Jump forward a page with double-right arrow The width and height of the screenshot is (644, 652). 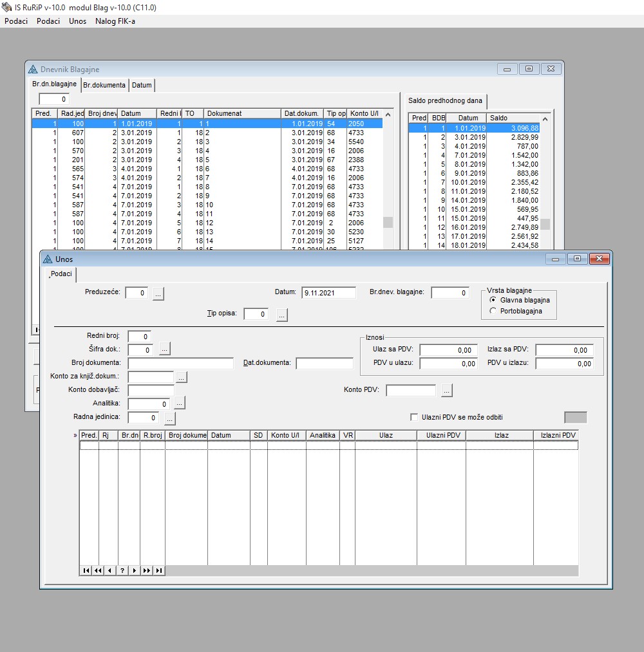pos(147,570)
